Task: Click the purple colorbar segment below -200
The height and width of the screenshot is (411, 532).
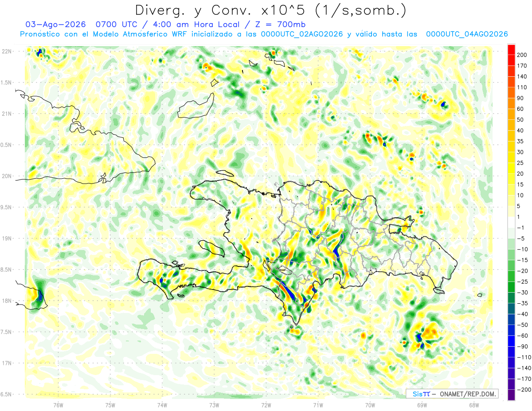Action: click(511, 395)
